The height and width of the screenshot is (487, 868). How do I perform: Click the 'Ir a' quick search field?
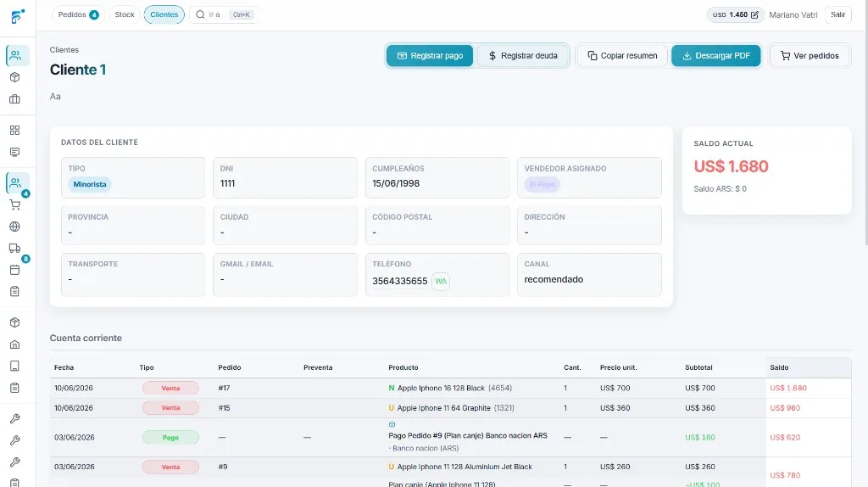[x=224, y=14]
